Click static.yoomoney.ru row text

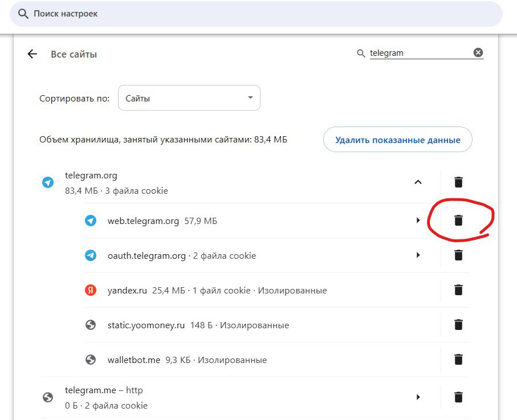198,325
